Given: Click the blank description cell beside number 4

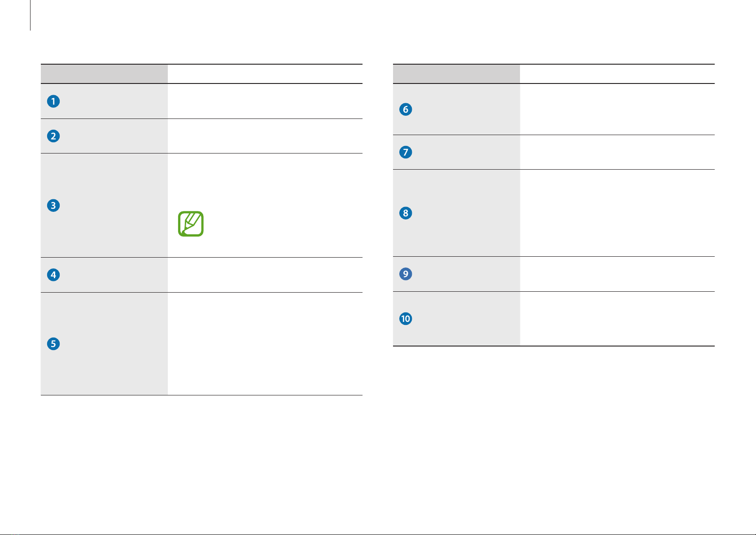Looking at the screenshot, I should click(265, 275).
